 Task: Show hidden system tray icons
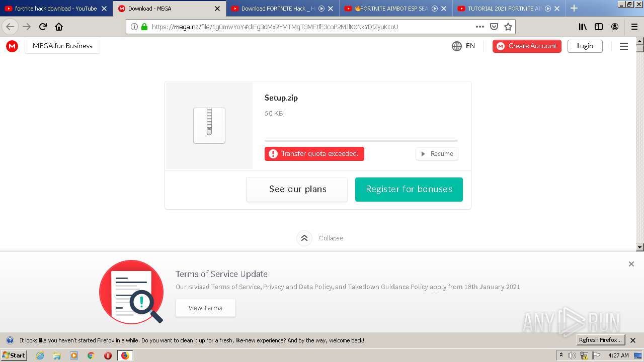[x=561, y=355]
